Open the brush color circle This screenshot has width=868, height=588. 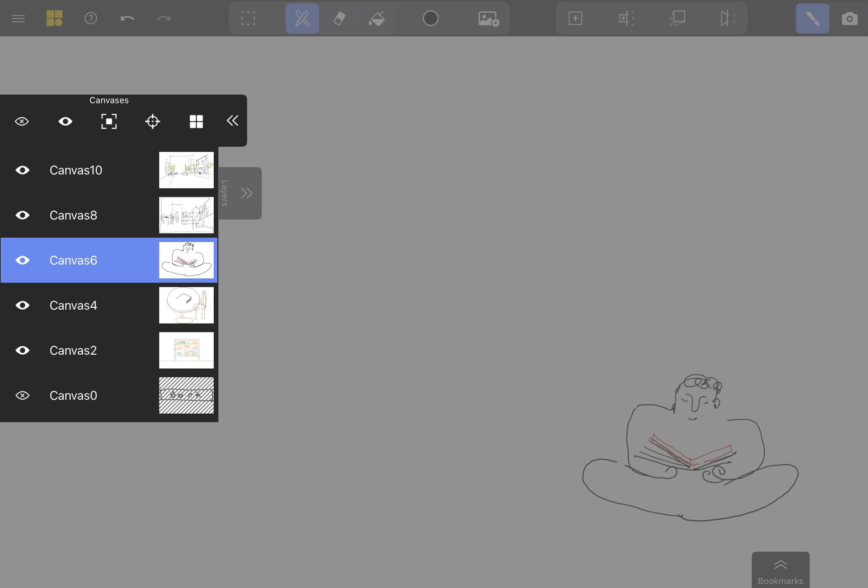pos(430,18)
